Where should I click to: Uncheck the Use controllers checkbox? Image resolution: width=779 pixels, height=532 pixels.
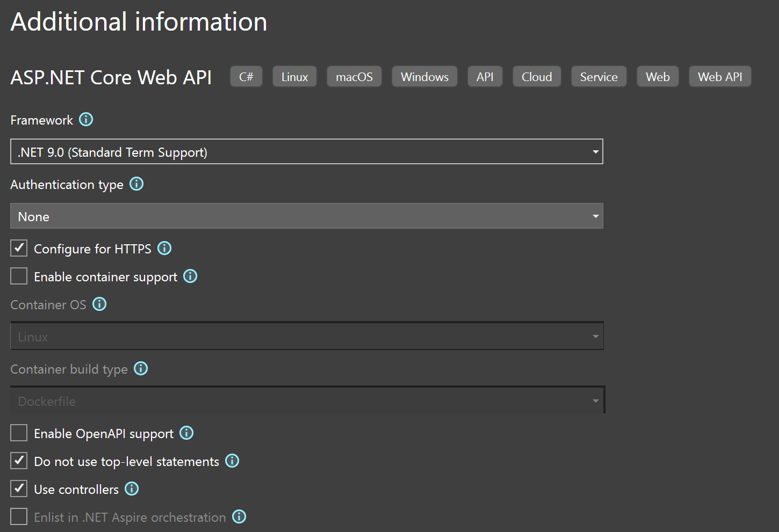click(x=19, y=489)
